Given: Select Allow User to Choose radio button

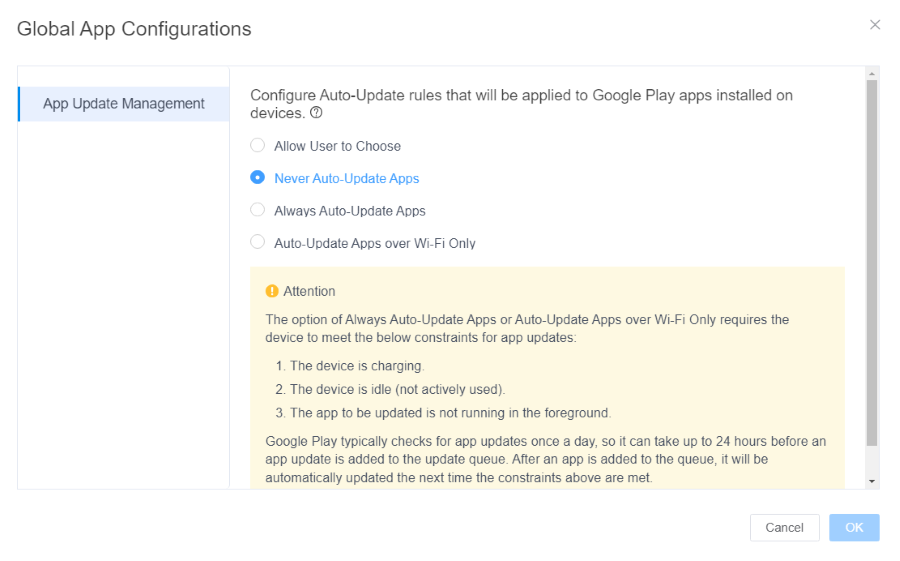Looking at the screenshot, I should pyautogui.click(x=258, y=145).
